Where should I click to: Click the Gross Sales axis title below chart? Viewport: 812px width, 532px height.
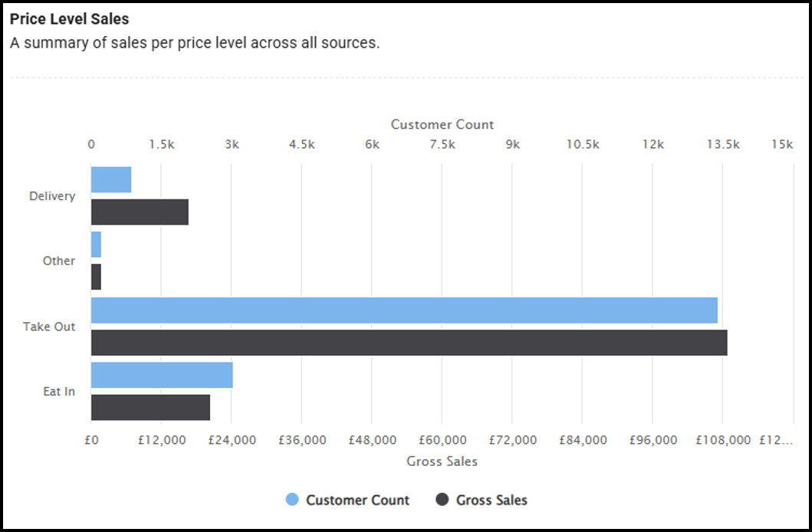coord(442,461)
